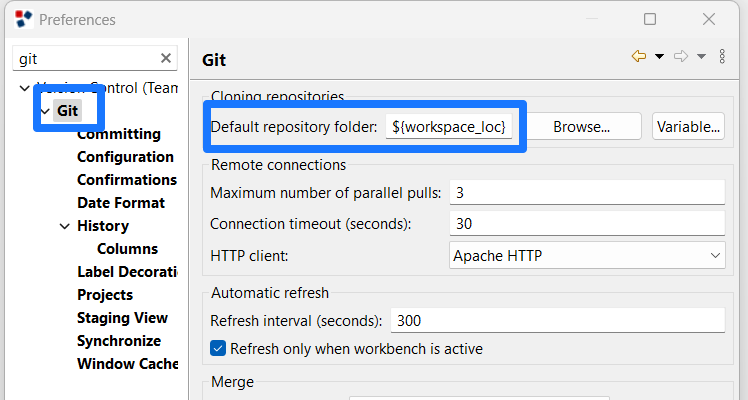Open the back history dropdown arrow
748x400 pixels.
pos(659,56)
